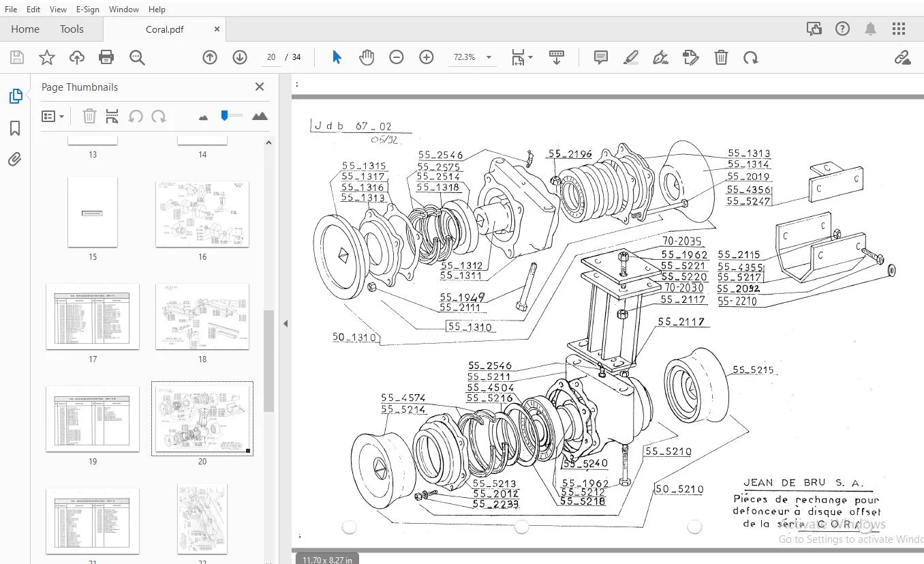This screenshot has width=924, height=564.
Task: Select the Coral.pdf document tab
Action: (165, 30)
